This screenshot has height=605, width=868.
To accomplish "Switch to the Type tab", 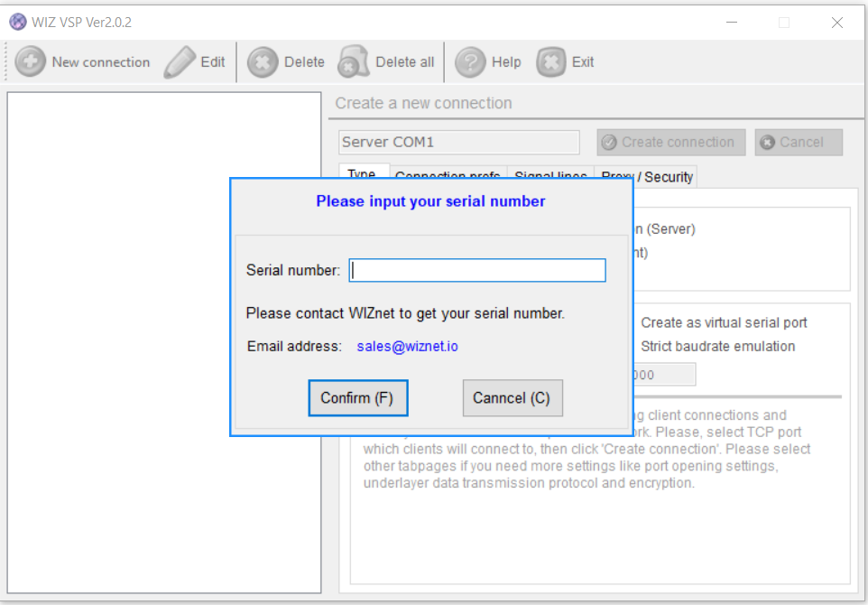I will pos(365,172).
